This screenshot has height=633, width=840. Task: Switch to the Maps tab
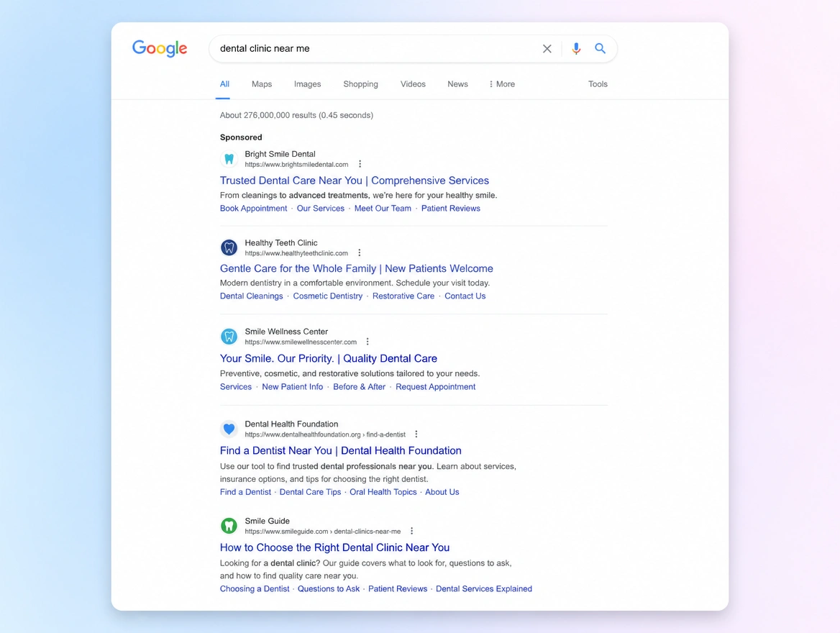262,84
